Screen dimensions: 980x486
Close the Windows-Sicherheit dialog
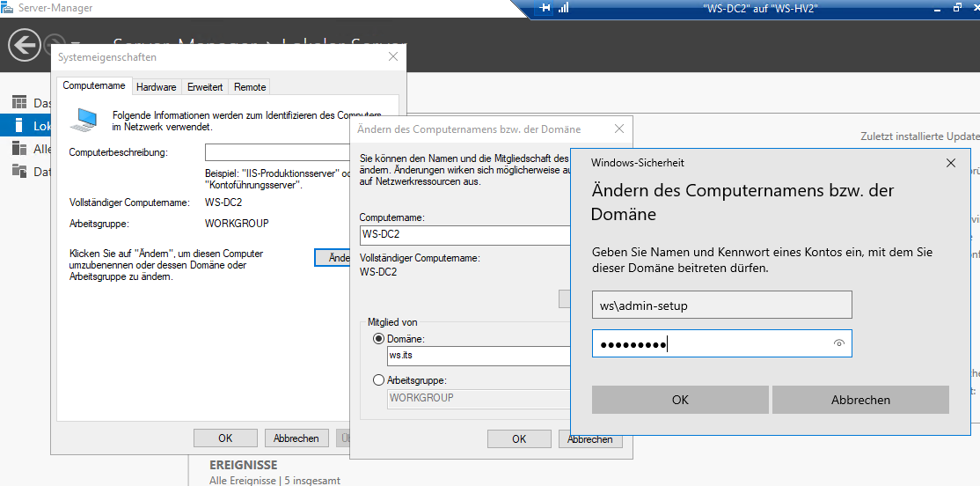click(951, 163)
